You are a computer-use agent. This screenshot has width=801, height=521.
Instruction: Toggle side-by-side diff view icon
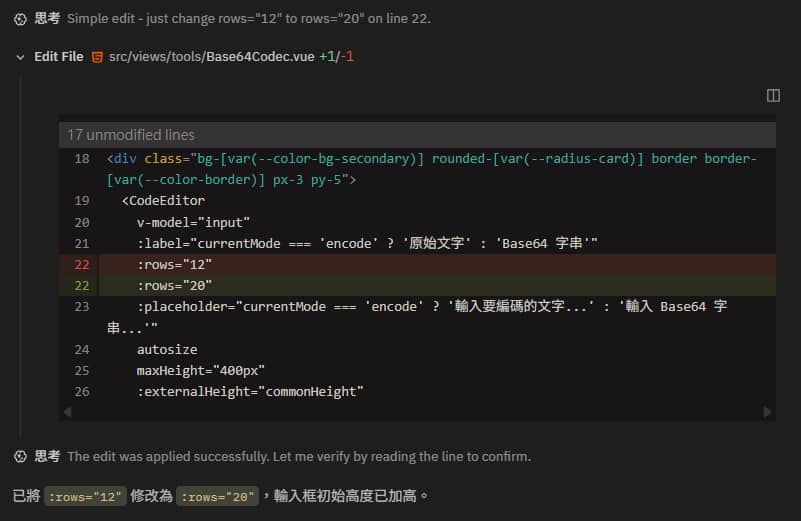(x=773, y=96)
